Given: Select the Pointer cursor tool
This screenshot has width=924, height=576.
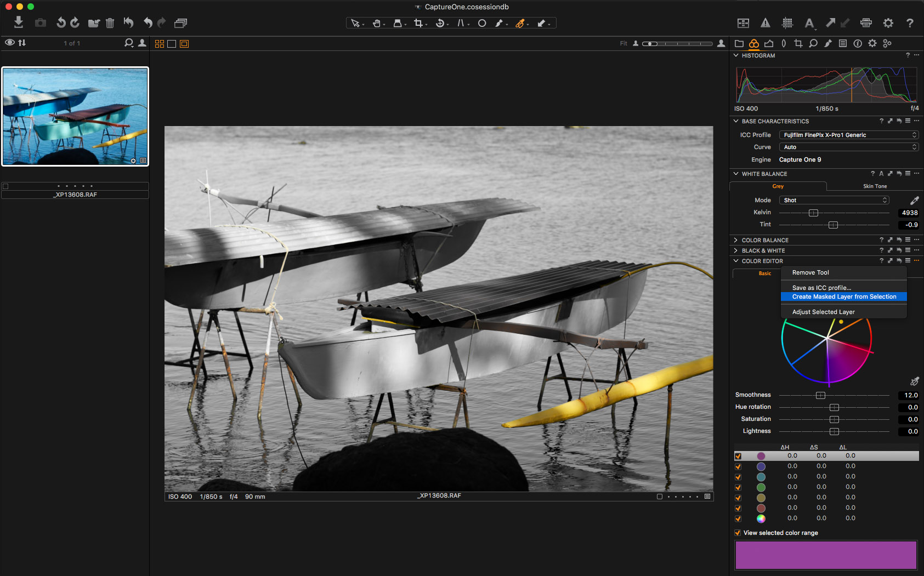Looking at the screenshot, I should [355, 23].
